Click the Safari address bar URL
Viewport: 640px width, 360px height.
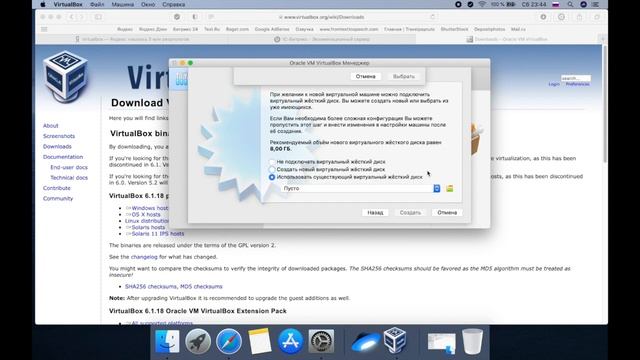pyautogui.click(x=324, y=17)
